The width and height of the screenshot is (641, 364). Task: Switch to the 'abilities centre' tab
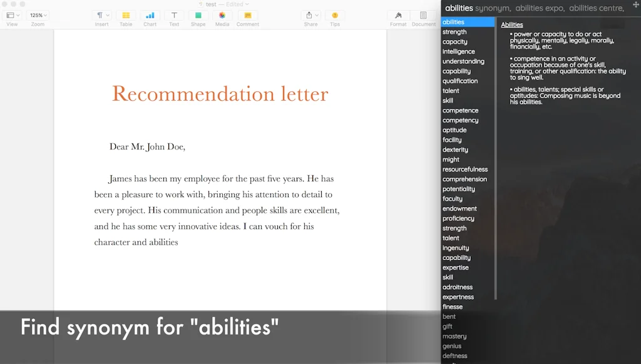pos(596,8)
